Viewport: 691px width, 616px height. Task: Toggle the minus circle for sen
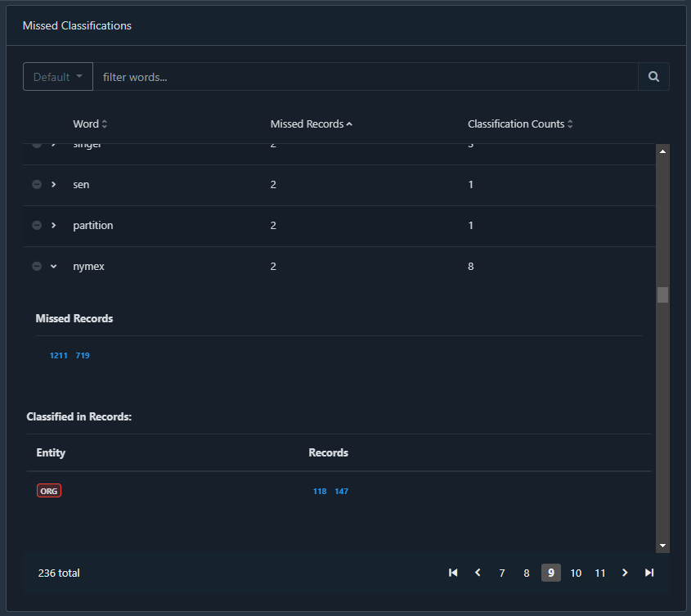click(x=37, y=185)
